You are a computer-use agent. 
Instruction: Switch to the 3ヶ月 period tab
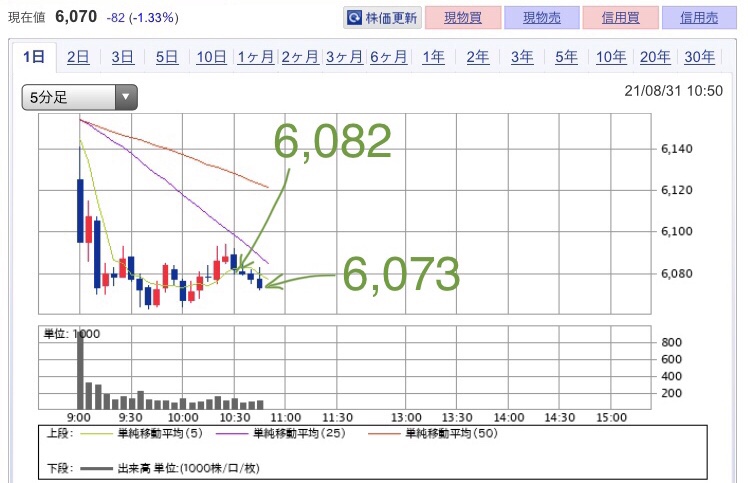[344, 57]
